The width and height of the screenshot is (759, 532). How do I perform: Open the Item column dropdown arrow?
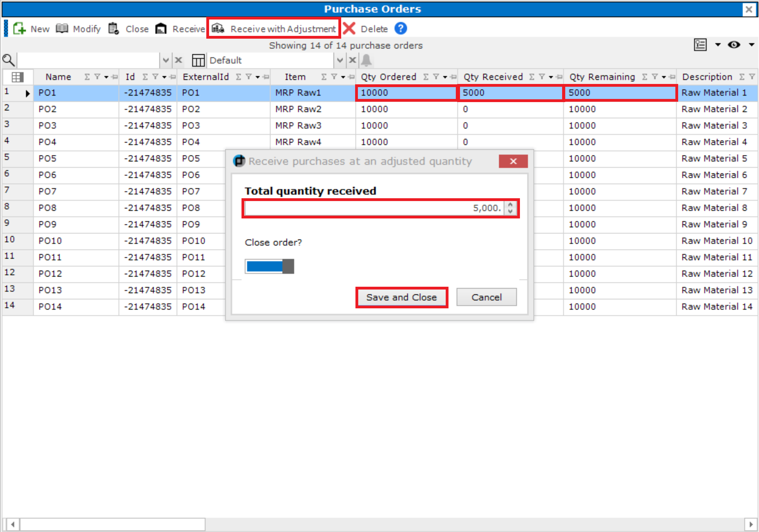tap(343, 77)
